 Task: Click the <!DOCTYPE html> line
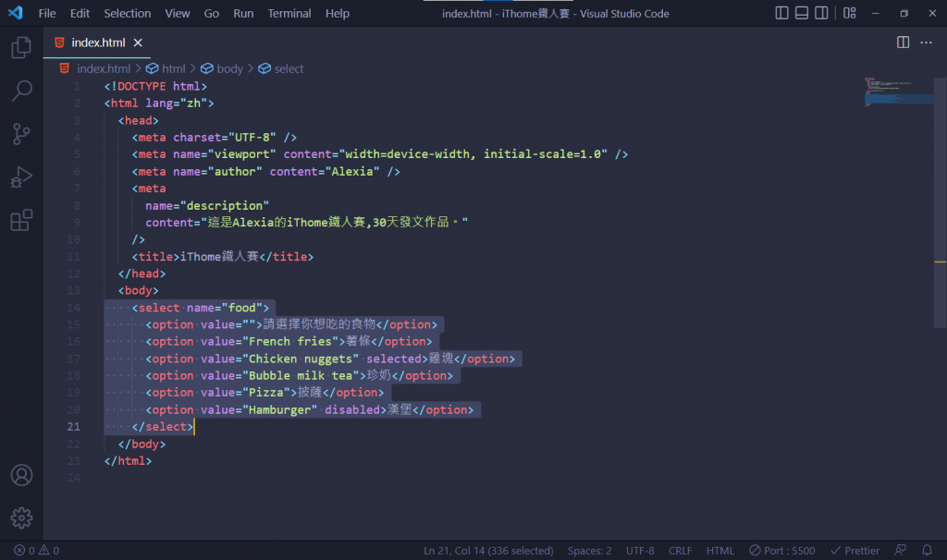point(155,86)
